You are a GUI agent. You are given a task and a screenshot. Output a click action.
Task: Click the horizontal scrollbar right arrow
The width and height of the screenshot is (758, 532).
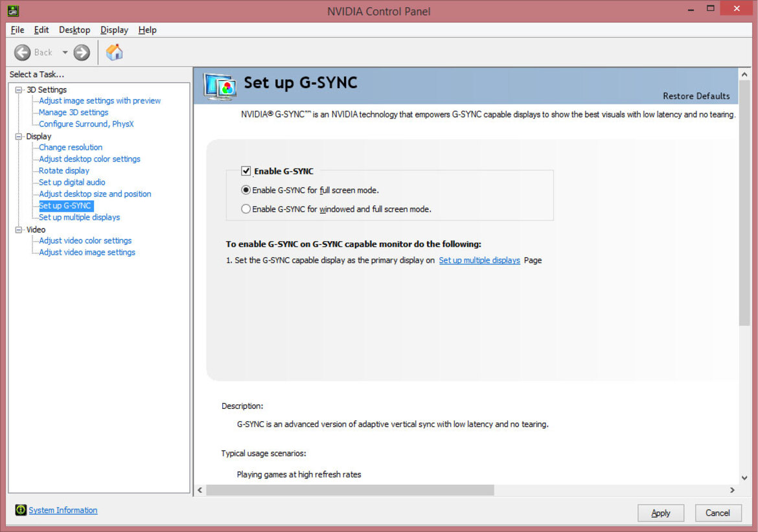click(x=732, y=490)
